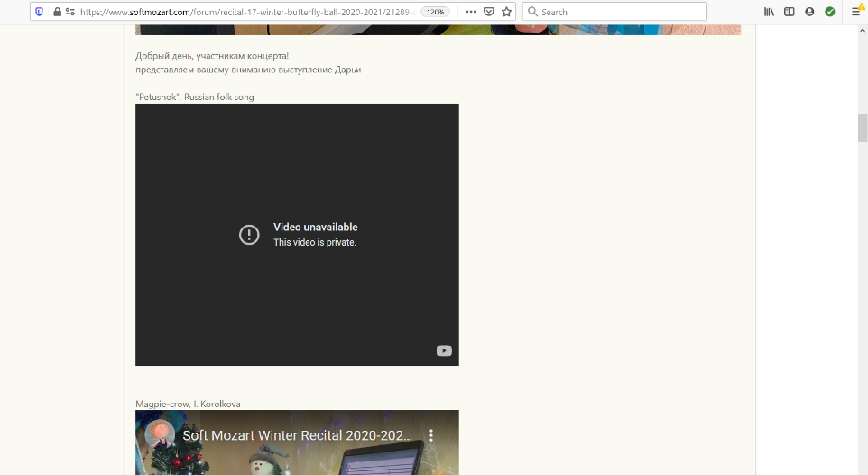Click the 'Magpie-crow, I. Korolkova' caption
This screenshot has width=868, height=475.
coord(188,404)
